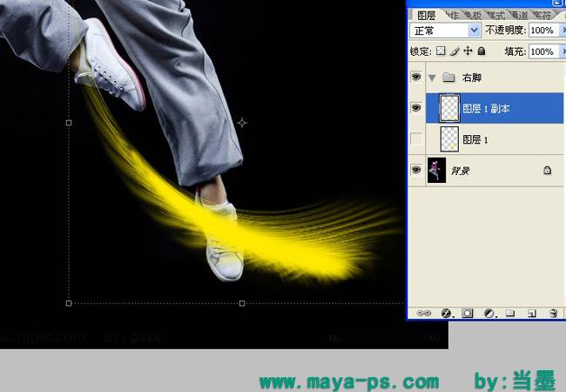Image resolution: width=566 pixels, height=392 pixels.
Task: Switch to the 字符 tab
Action: (542, 15)
